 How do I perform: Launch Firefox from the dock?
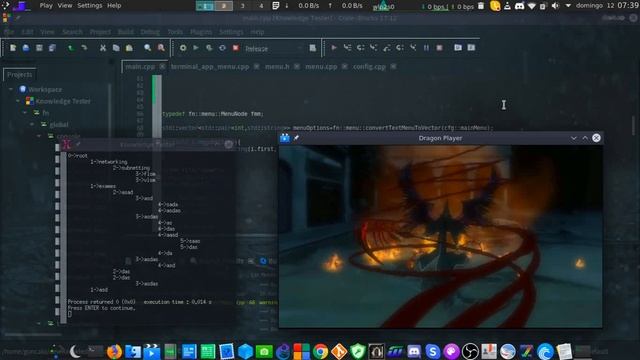(114, 351)
